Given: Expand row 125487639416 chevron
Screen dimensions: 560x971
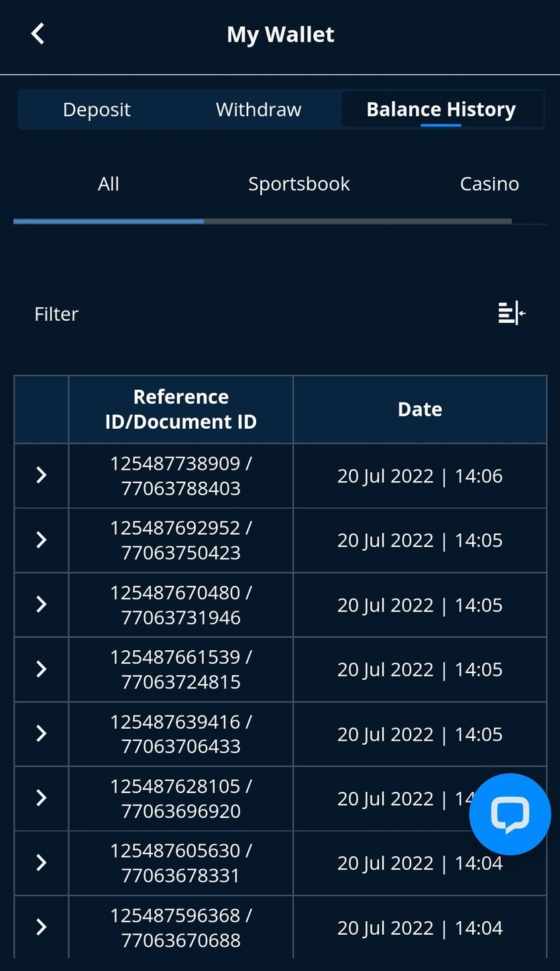Looking at the screenshot, I should coord(42,733).
